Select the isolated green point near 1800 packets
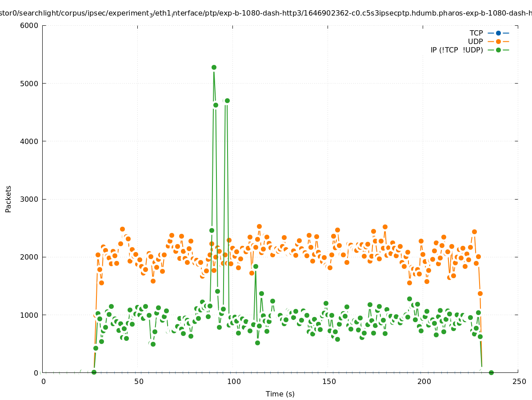 click(256, 266)
